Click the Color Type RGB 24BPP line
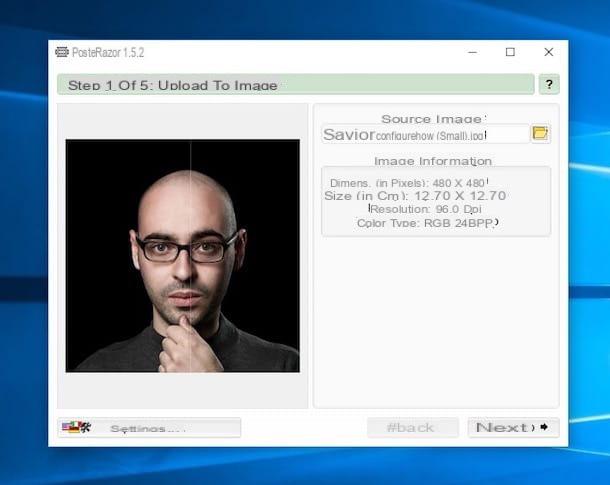Viewport: 610px width, 485px height. 428,223
